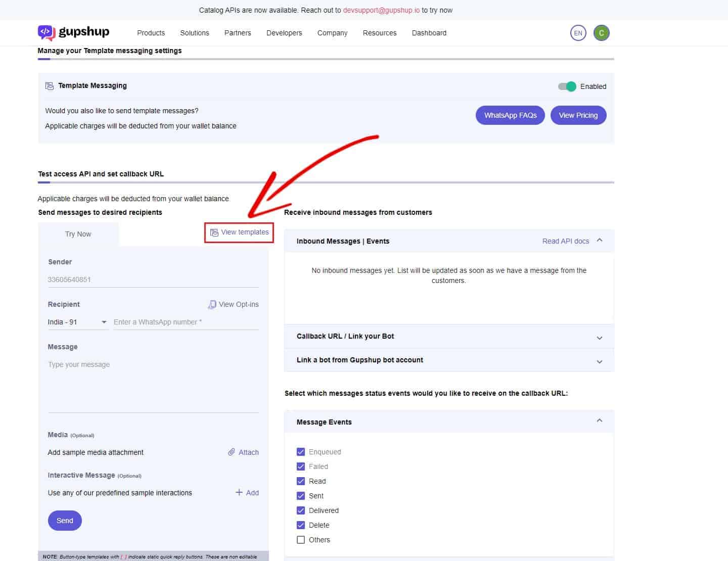728x561 pixels.
Task: Open the Company menu
Action: [x=332, y=33]
